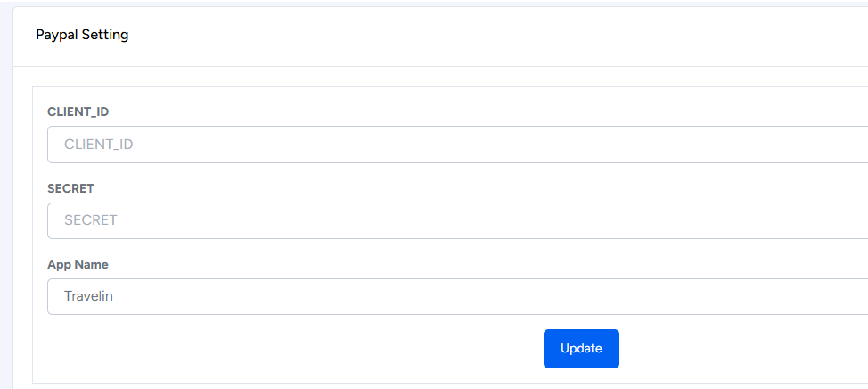
Task: Click the SECRET field label
Action: coord(70,188)
